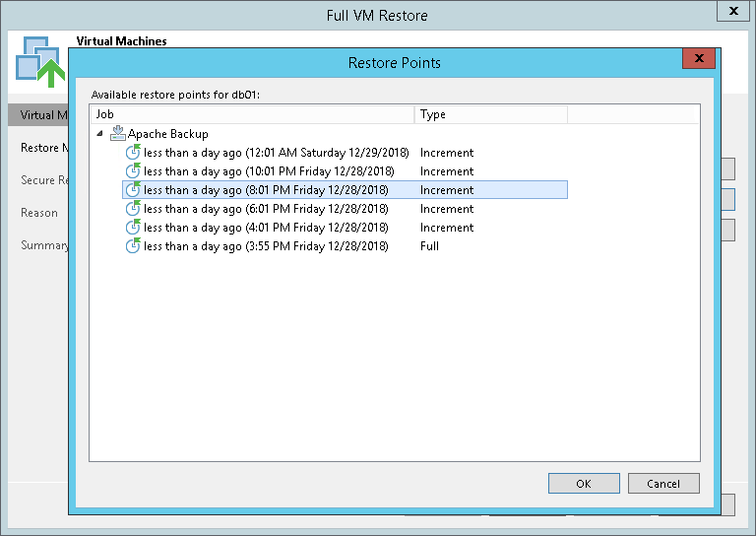
Task: Click the 3:55 PM Full restore point icon
Action: point(133,246)
